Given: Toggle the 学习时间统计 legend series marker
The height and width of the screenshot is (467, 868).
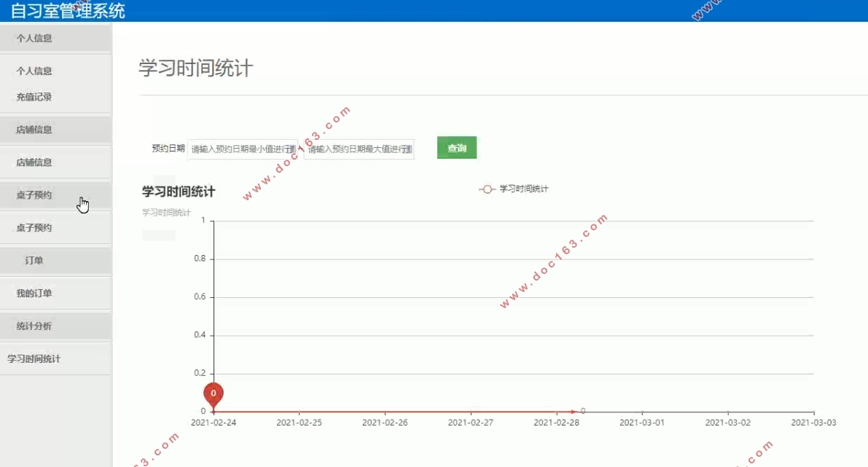Looking at the screenshot, I should (487, 189).
